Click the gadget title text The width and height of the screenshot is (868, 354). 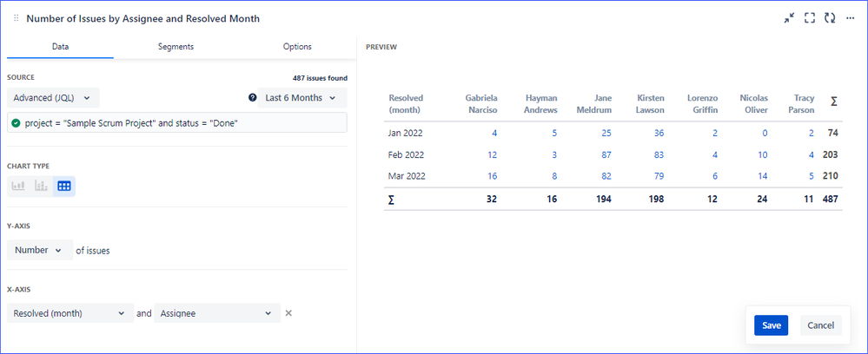[142, 18]
